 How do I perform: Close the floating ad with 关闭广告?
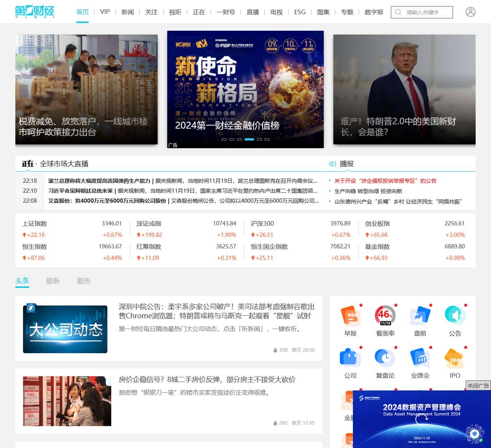(478, 385)
